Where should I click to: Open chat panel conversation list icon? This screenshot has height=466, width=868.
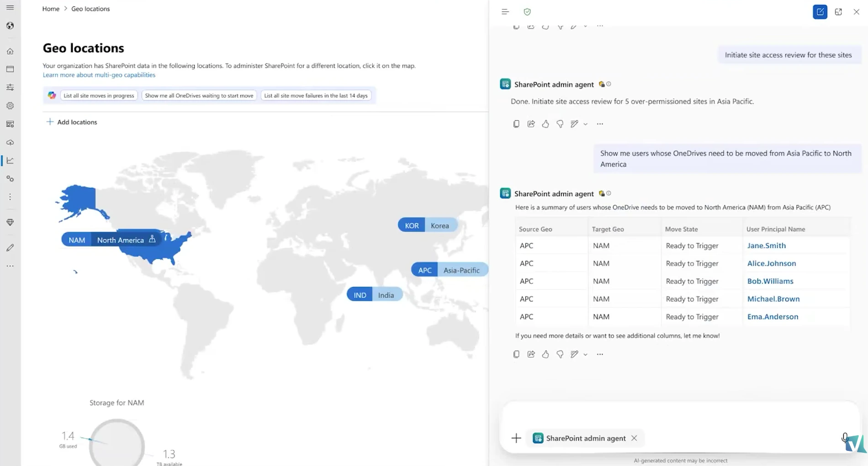tap(505, 12)
